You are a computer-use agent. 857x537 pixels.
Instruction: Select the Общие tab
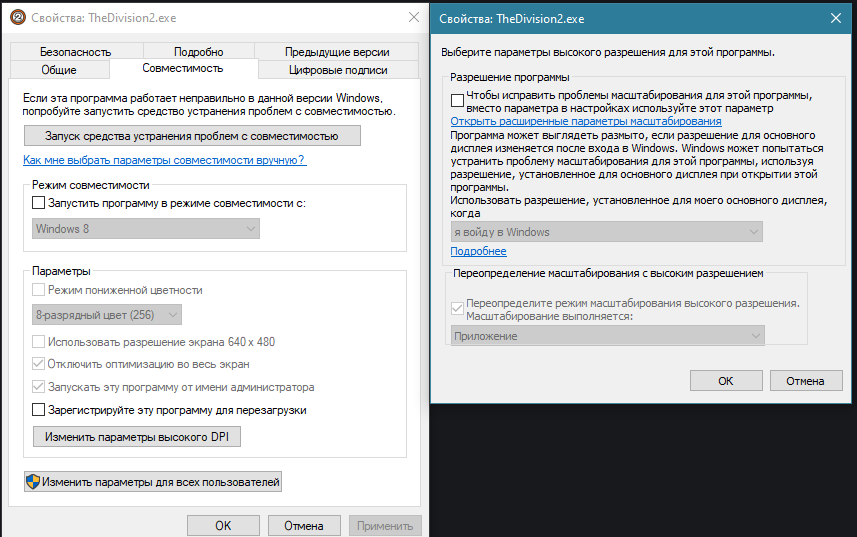[x=59, y=70]
